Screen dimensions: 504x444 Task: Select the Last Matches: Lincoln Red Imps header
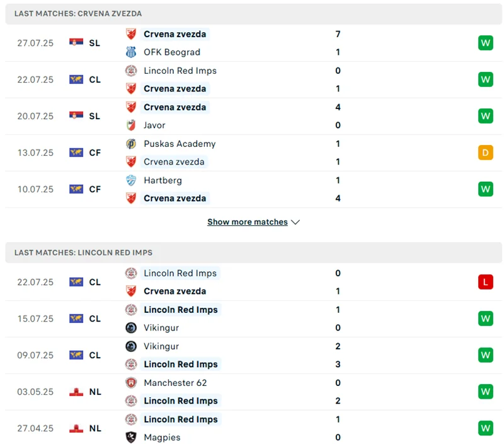point(83,252)
